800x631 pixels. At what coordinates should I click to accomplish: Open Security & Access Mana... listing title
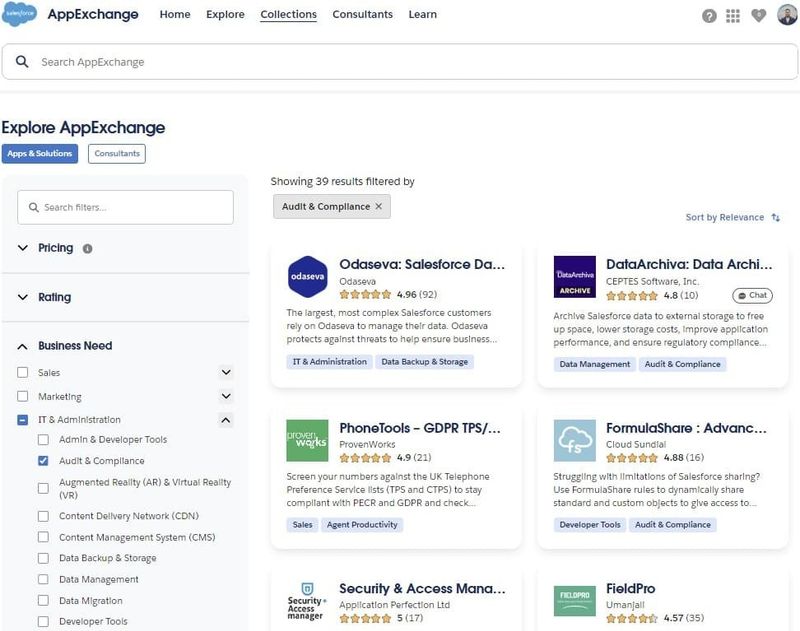click(x=422, y=589)
